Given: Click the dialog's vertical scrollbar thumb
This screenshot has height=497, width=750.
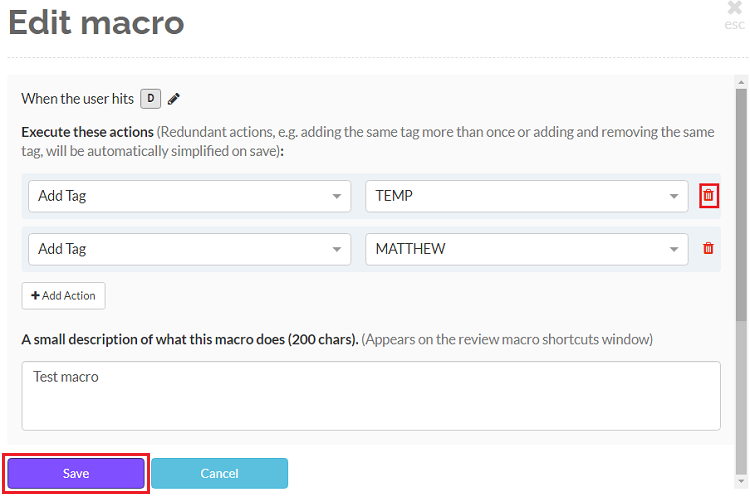Looking at the screenshot, I should [741, 200].
